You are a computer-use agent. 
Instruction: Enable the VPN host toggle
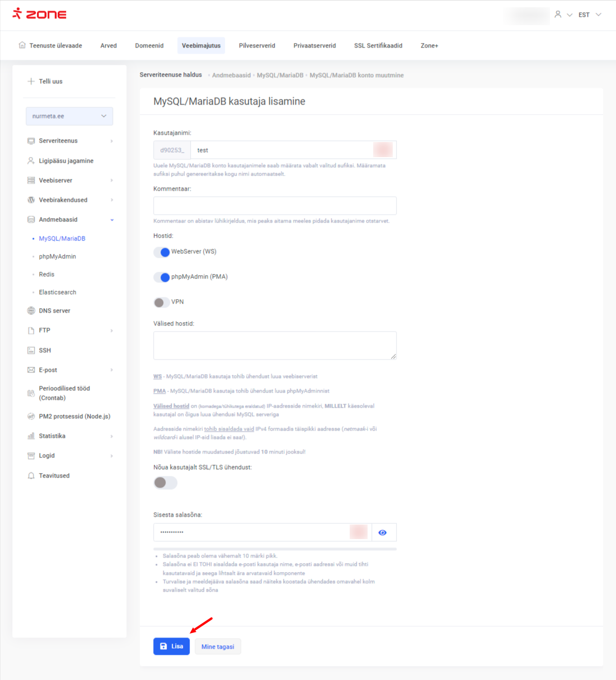tap(162, 303)
